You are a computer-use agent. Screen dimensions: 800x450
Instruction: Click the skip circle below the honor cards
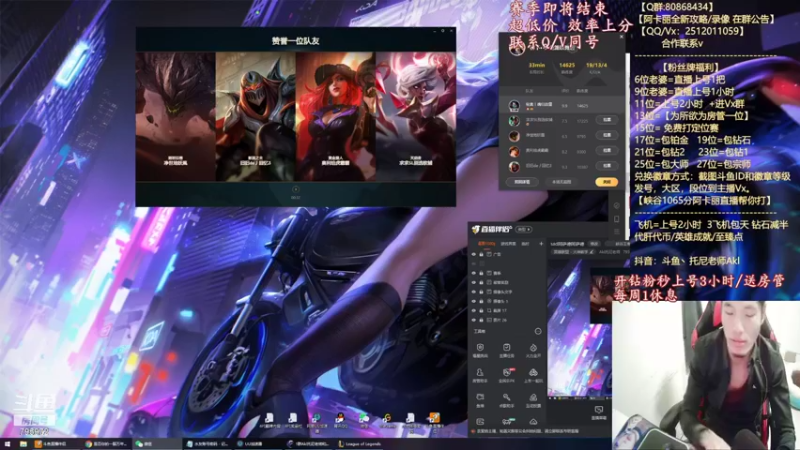(x=296, y=189)
